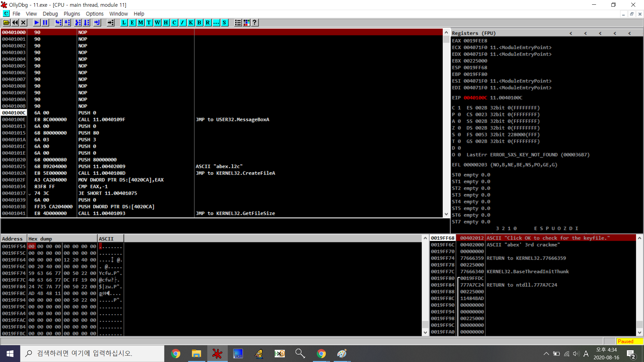Click the Open file folder icon

click(6, 22)
